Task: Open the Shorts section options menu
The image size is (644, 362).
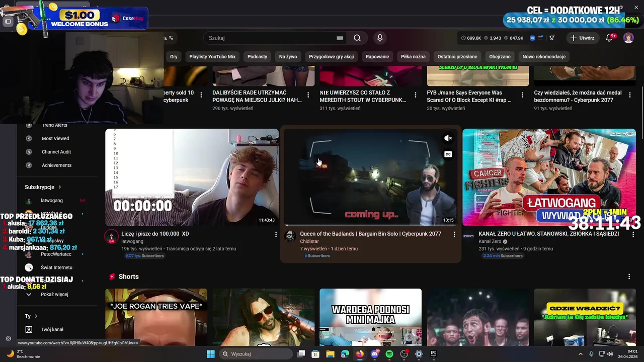Action: pos(629,277)
